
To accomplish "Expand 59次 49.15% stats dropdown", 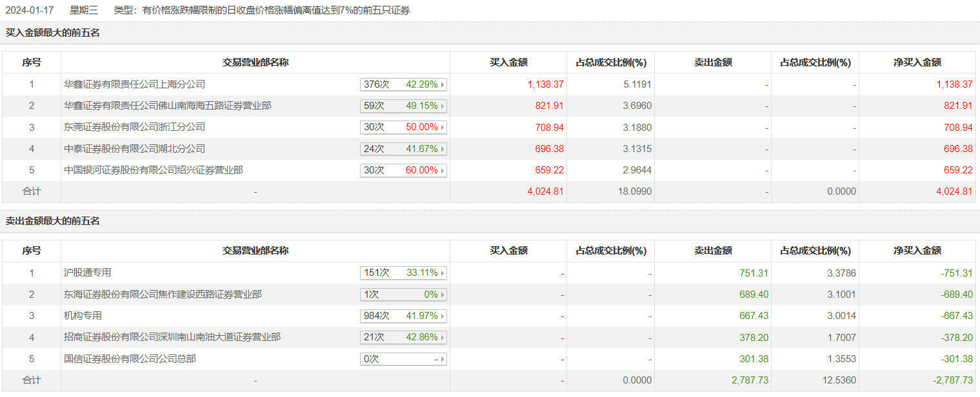I will pos(403,106).
